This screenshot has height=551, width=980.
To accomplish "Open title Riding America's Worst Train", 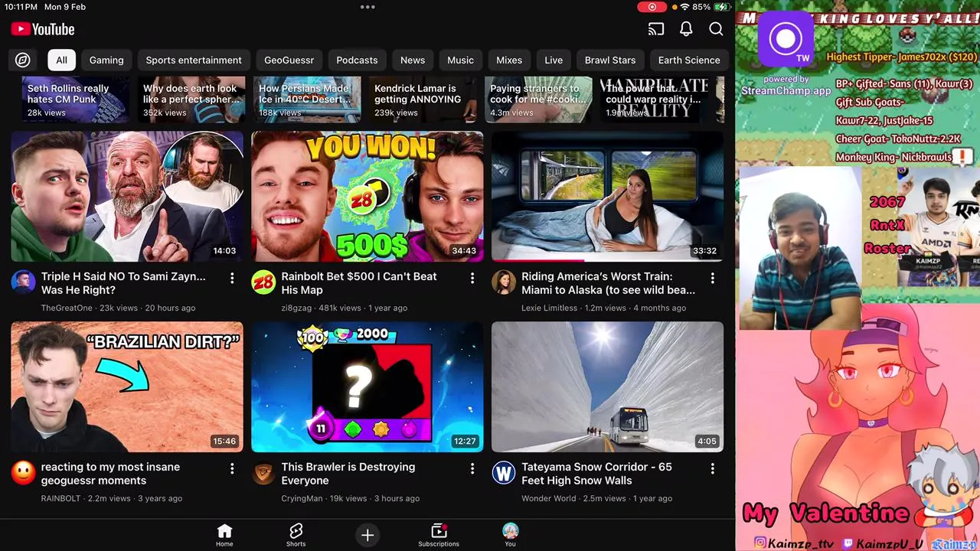I will (x=609, y=283).
